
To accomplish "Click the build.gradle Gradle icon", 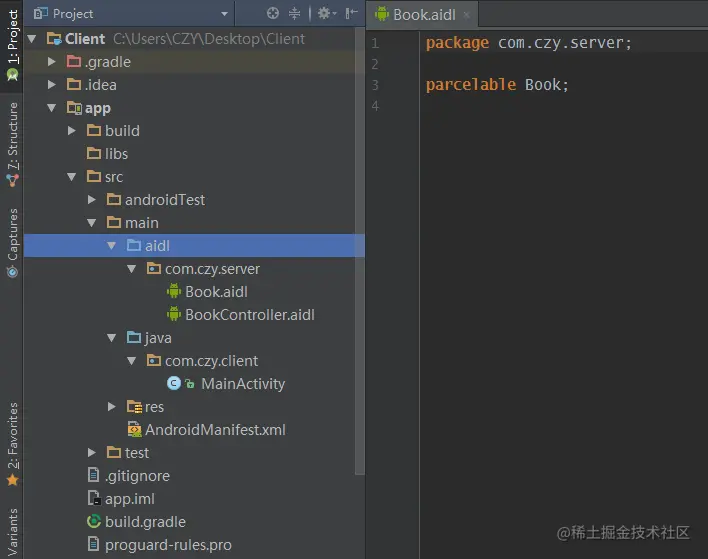I will click(x=94, y=522).
